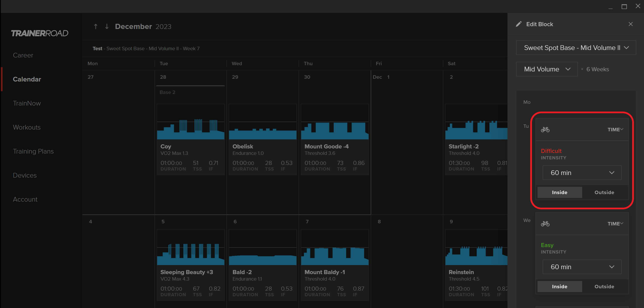Click the Edit Block pencil icon
644x308 pixels.
pyautogui.click(x=519, y=24)
